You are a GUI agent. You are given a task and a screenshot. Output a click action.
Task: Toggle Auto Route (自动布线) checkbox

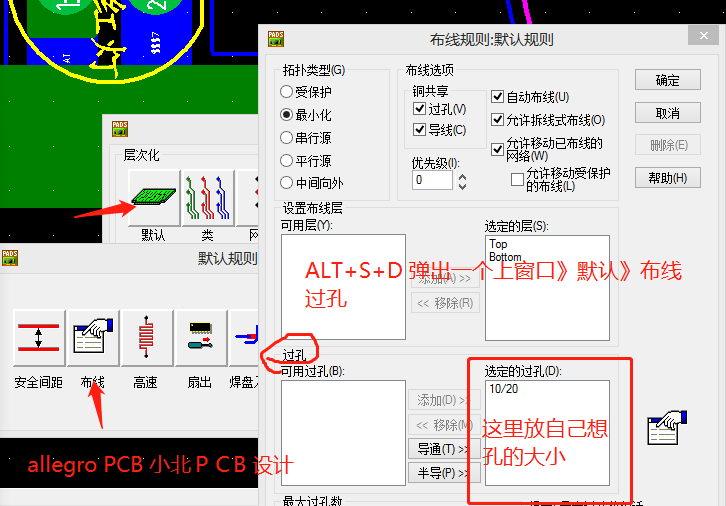click(x=497, y=97)
